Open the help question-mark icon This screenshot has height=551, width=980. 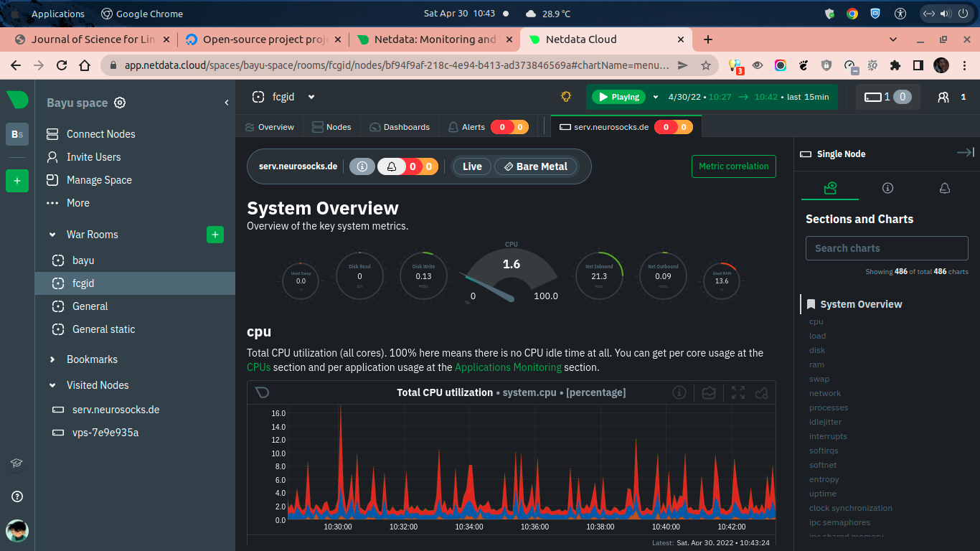click(x=17, y=496)
